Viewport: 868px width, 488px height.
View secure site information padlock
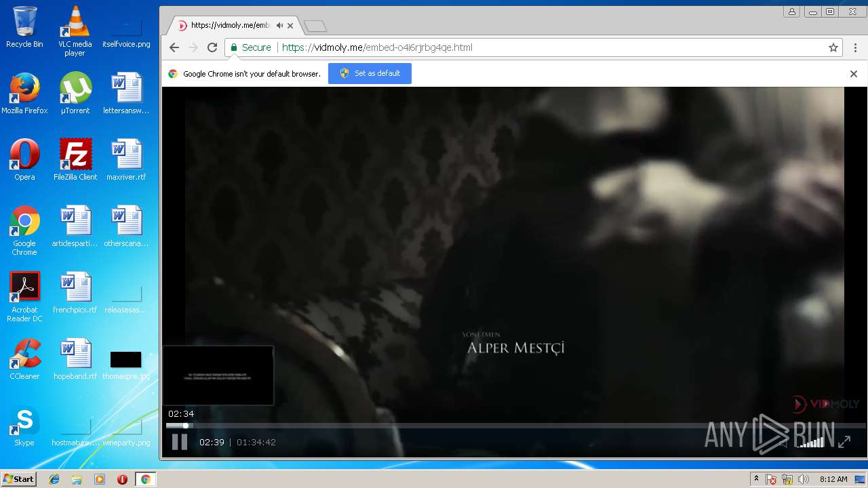[x=234, y=47]
